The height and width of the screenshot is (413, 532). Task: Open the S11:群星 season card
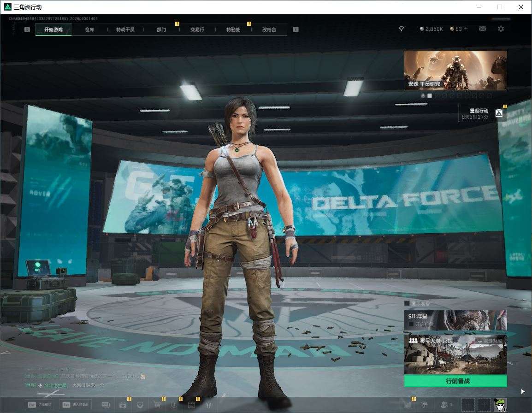(455, 320)
